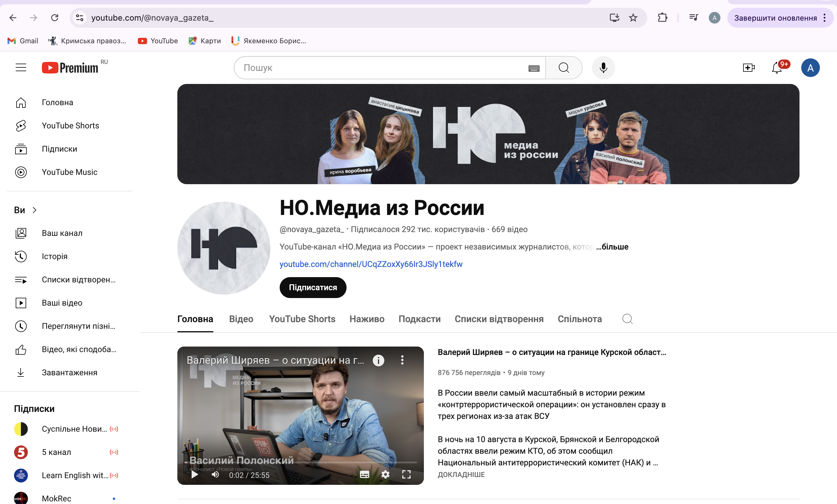This screenshot has height=504, width=837.
Task: Switch to Наживо tab
Action: pos(367,319)
